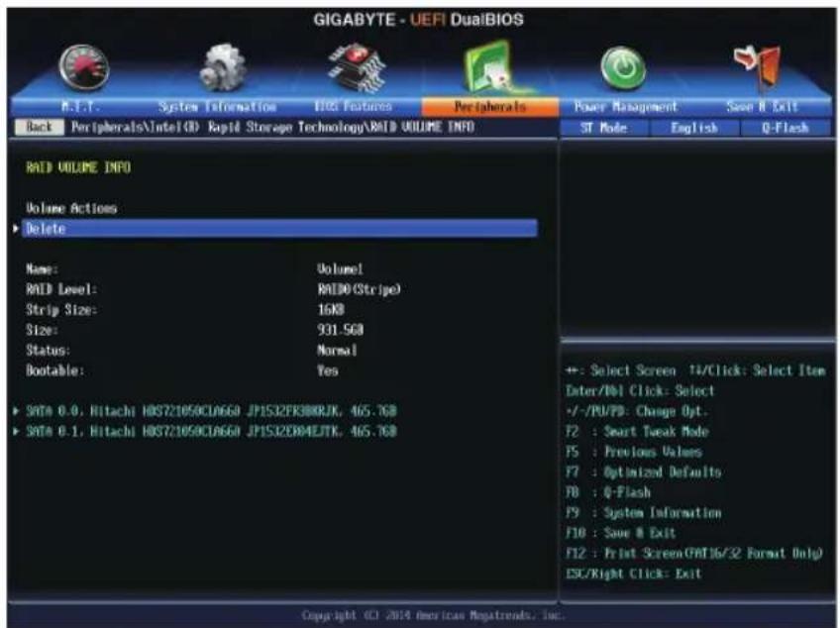Viewport: 840px width, 628px height.
Task: Click the Name: label
Action: tap(42, 269)
